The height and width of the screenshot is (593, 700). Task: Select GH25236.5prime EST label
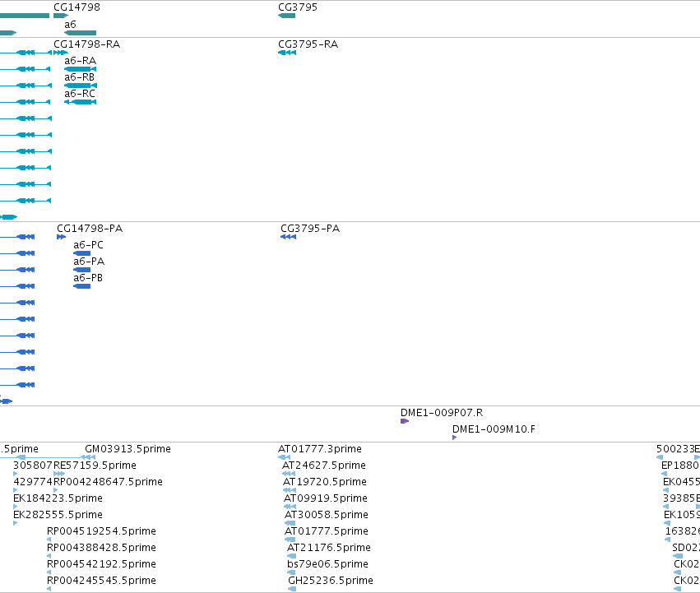pyautogui.click(x=331, y=581)
